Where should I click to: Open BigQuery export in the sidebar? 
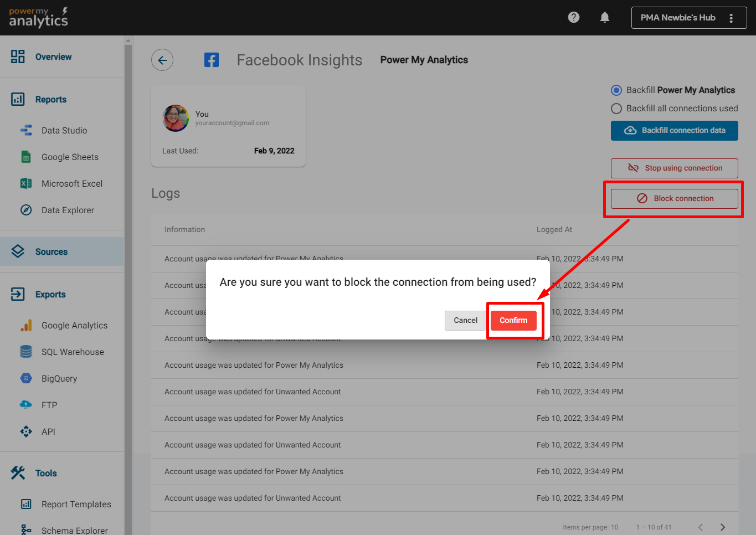pyautogui.click(x=59, y=379)
